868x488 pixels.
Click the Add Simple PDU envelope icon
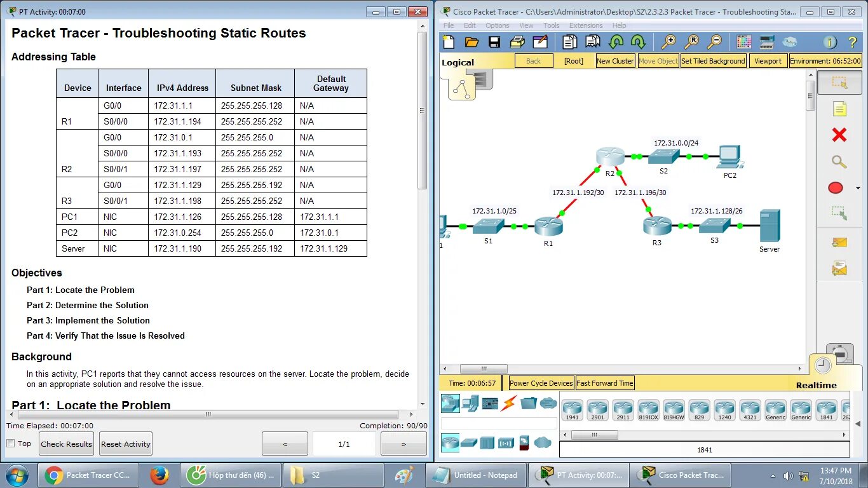tap(839, 242)
